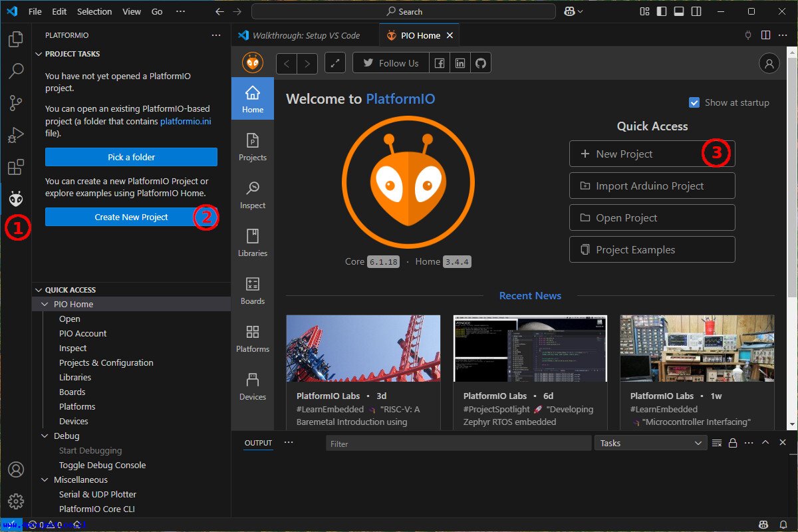Click the plug icon in editor title bar
Screen dimensions: 798x532
point(748,35)
